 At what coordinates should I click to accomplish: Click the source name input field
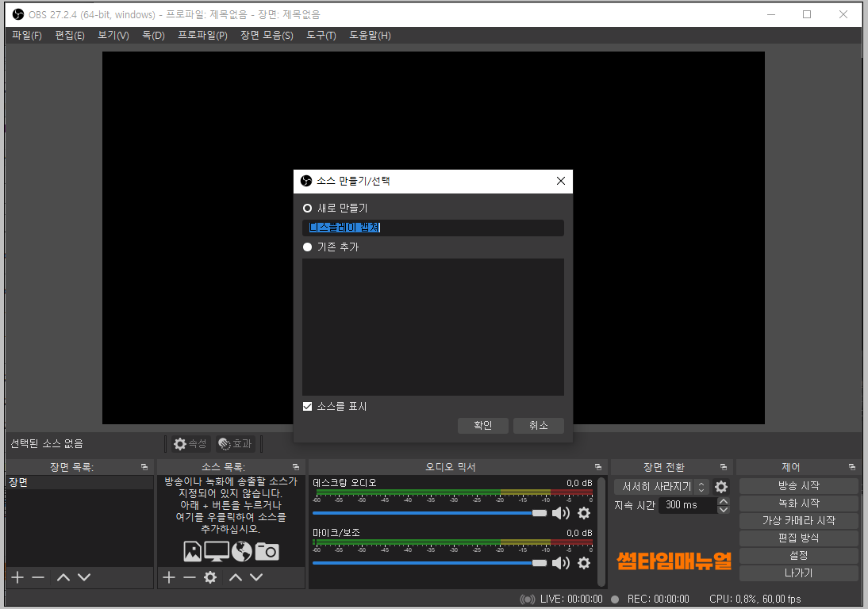click(x=433, y=228)
